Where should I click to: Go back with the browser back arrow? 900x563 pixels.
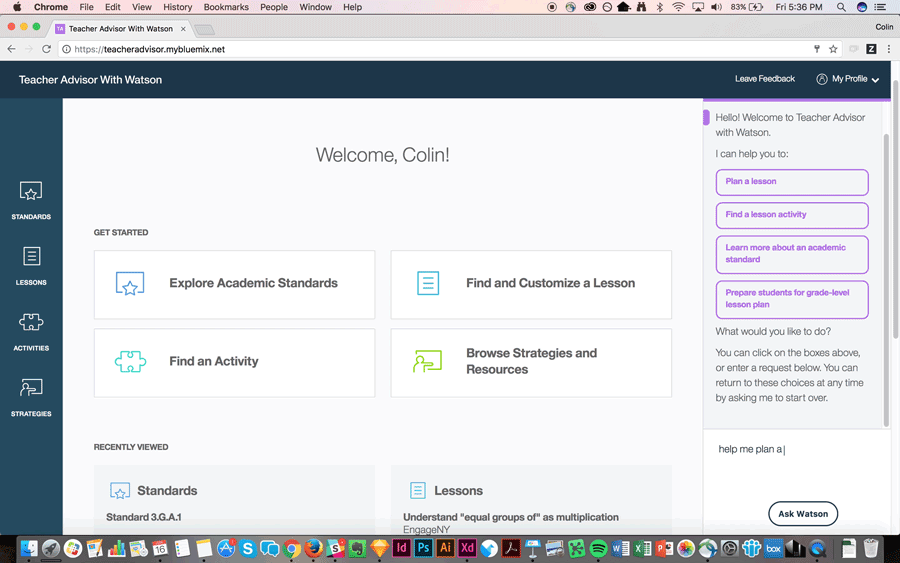click(x=11, y=49)
